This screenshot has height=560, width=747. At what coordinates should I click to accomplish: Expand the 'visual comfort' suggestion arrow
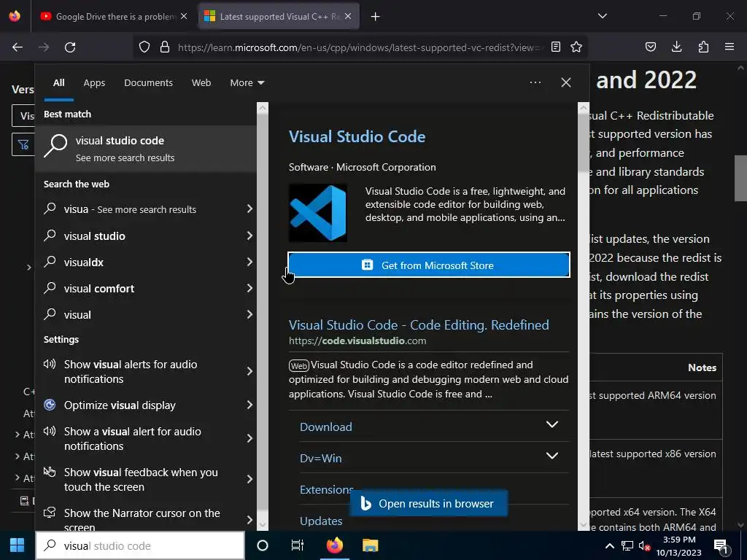click(x=249, y=287)
